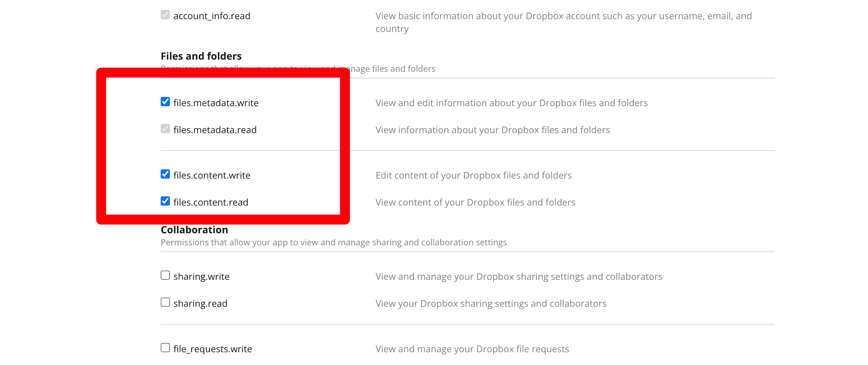Click the "Edit content of your Dropbox files" description
Image resolution: width=868 pixels, height=365 pixels.
pyautogui.click(x=473, y=175)
